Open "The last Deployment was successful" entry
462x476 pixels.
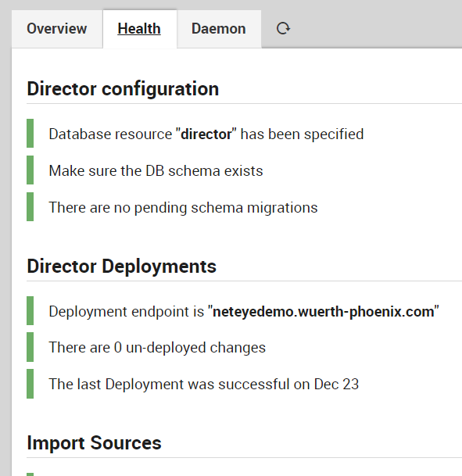204,385
